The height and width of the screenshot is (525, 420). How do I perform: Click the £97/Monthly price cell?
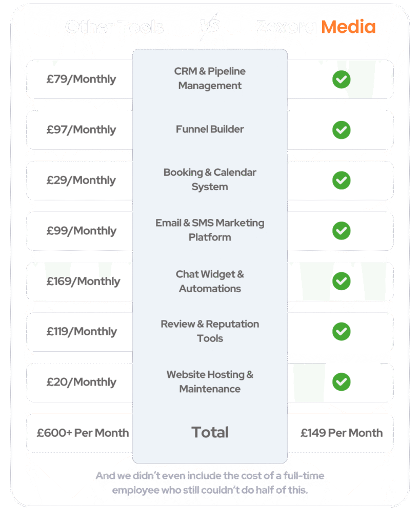click(x=81, y=130)
